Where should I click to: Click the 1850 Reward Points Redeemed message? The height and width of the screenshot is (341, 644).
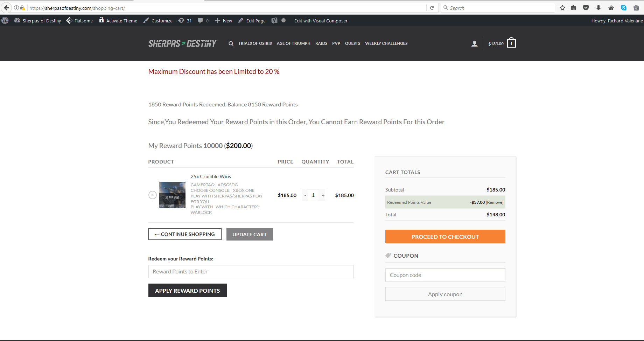[x=223, y=104]
